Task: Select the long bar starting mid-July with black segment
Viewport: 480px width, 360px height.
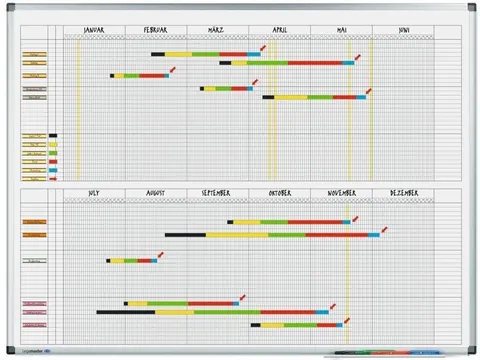Action: [x=213, y=312]
